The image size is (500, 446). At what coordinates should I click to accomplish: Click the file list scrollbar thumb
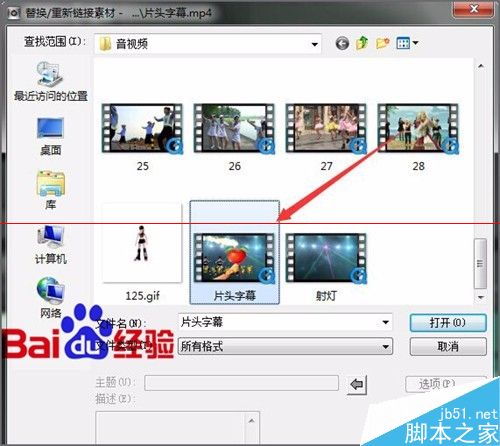pyautogui.click(x=480, y=263)
